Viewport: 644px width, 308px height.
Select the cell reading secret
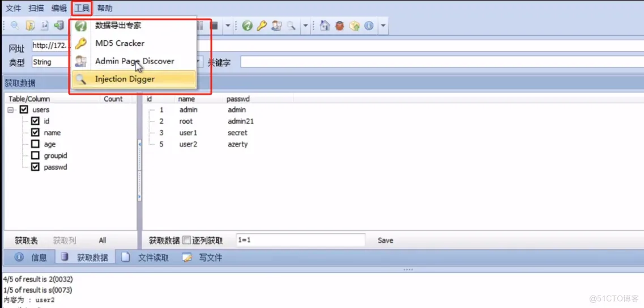[237, 133]
